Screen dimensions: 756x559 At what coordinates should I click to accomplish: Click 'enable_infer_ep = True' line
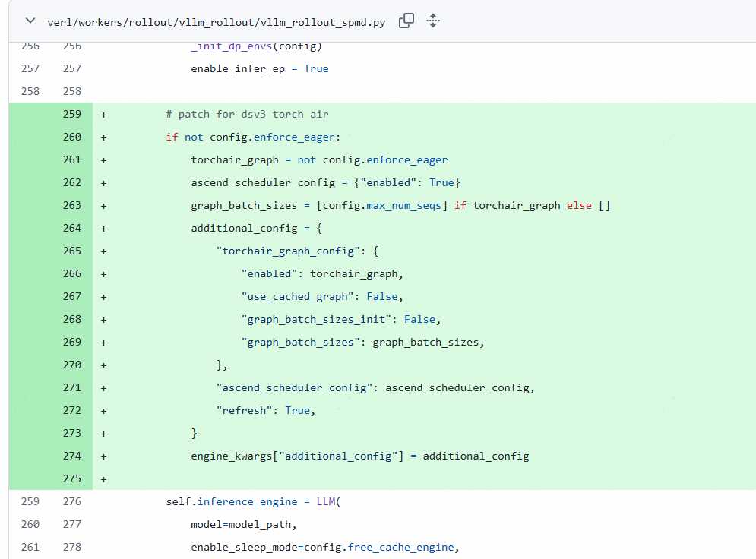pos(259,69)
